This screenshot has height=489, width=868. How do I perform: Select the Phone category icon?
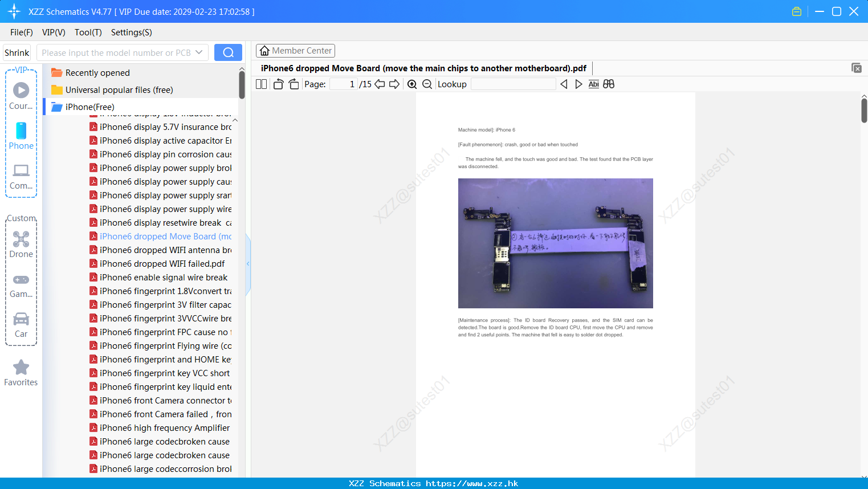coord(21,136)
